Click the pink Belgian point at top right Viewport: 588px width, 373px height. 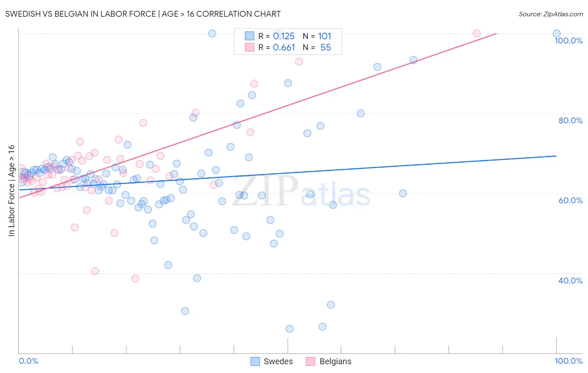476,33
